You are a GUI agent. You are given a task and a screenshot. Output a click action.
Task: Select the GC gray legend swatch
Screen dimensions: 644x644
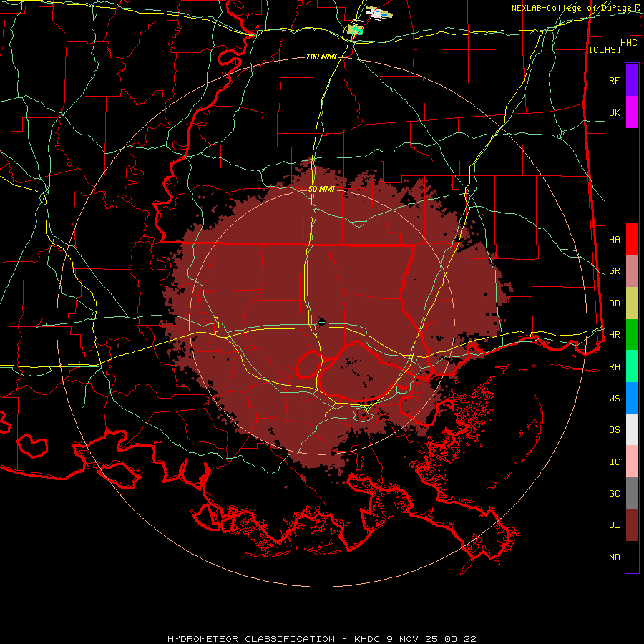(632, 493)
